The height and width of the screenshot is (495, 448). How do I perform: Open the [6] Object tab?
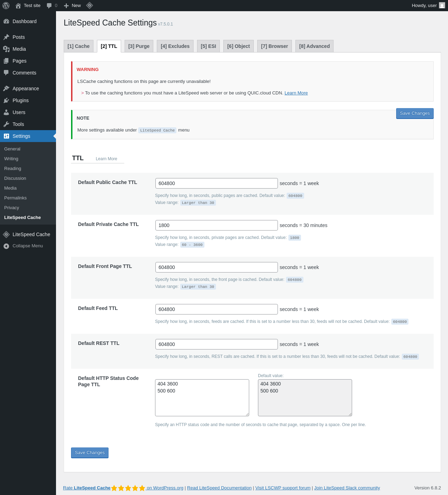pyautogui.click(x=238, y=46)
